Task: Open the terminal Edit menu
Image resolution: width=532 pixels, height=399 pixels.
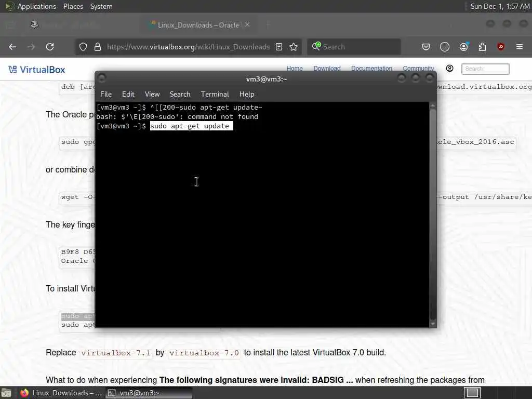Action: click(x=128, y=95)
